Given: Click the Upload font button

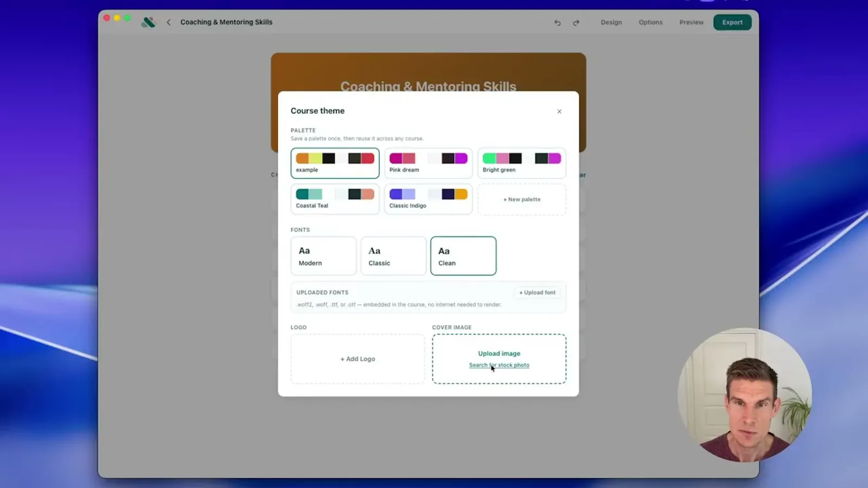Looking at the screenshot, I should (x=537, y=292).
